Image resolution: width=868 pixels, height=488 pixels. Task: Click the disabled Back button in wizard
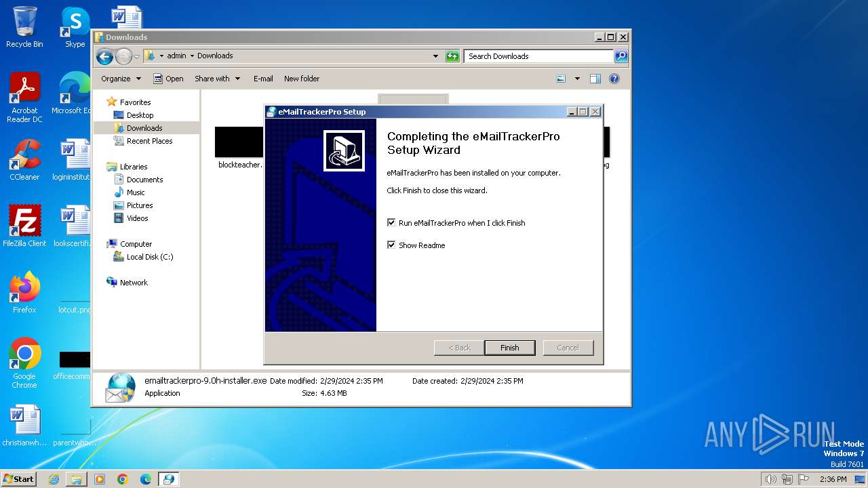click(x=459, y=348)
